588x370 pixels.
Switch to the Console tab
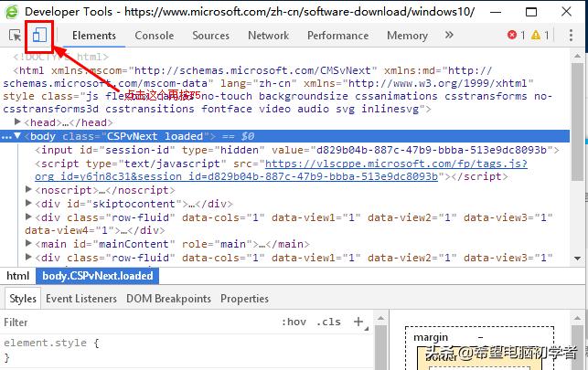point(154,36)
